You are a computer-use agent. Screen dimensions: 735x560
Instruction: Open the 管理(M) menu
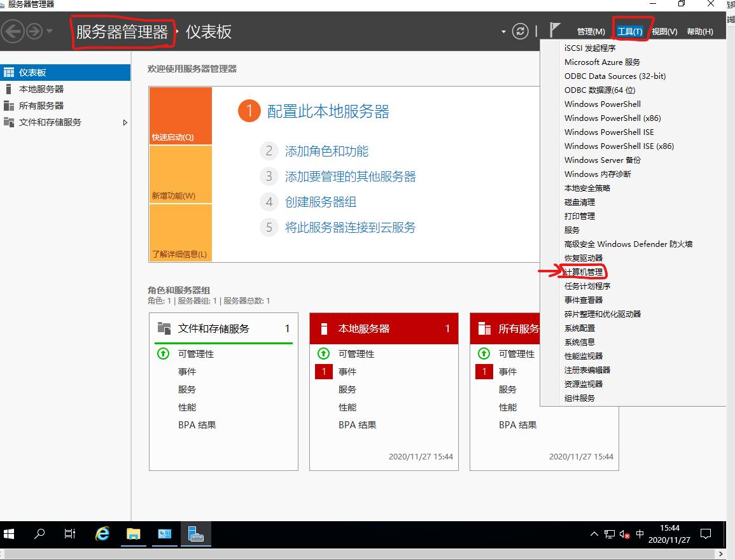tap(591, 31)
